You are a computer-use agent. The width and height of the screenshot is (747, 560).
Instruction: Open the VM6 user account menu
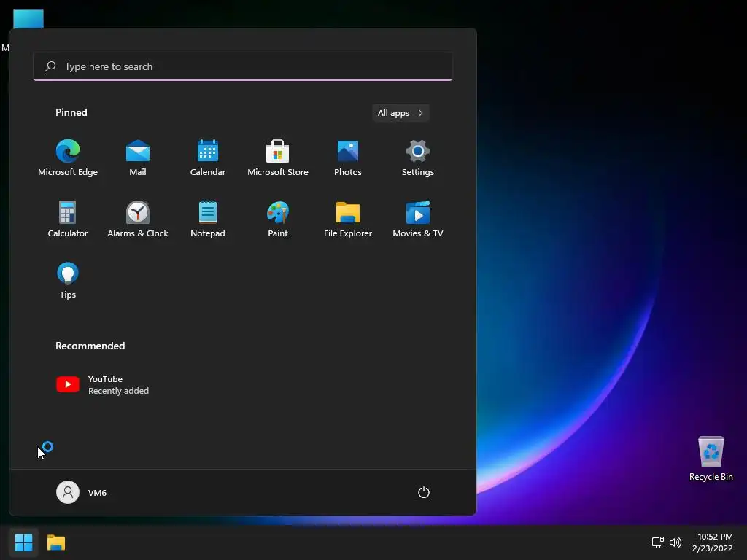[x=82, y=492]
